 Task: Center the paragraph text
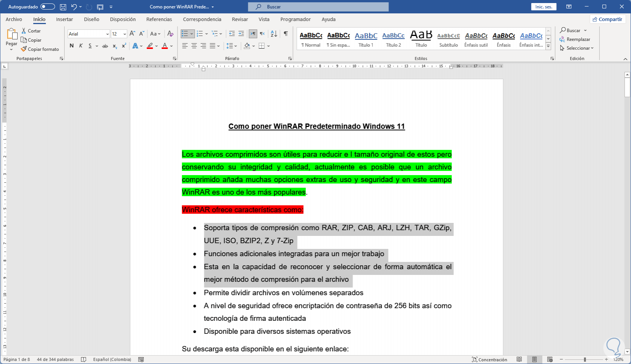point(194,46)
